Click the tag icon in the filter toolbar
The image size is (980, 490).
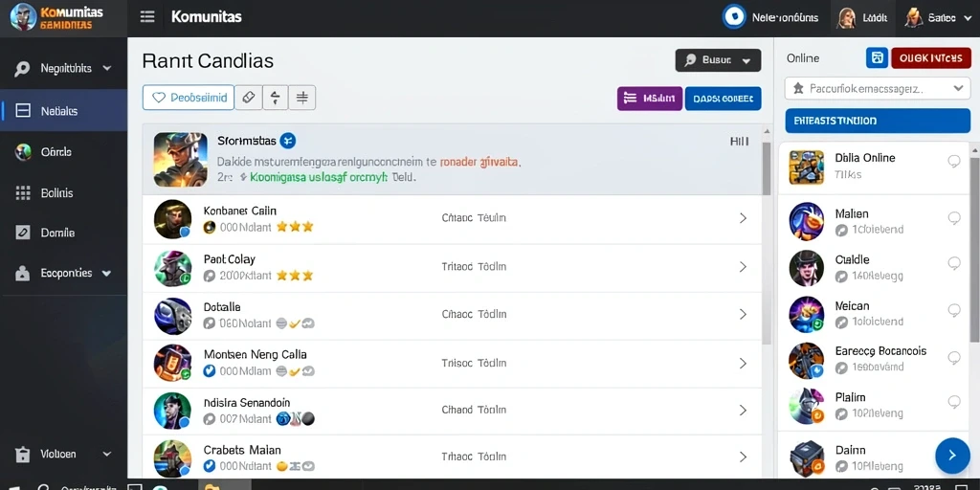click(x=248, y=98)
